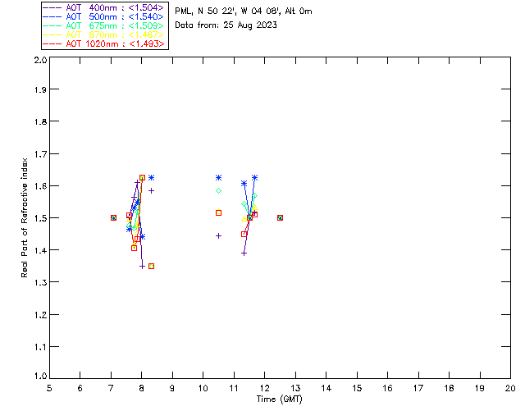This screenshot has height=420, width=525.
Task: Click the y-axis tick label 1.3
Action: (x=40, y=282)
